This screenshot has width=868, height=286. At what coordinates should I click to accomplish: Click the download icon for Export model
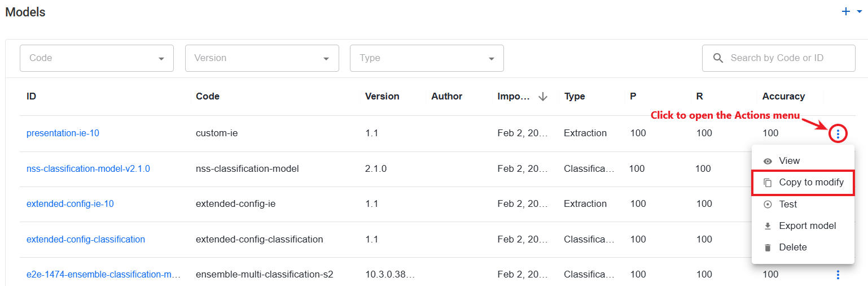768,226
